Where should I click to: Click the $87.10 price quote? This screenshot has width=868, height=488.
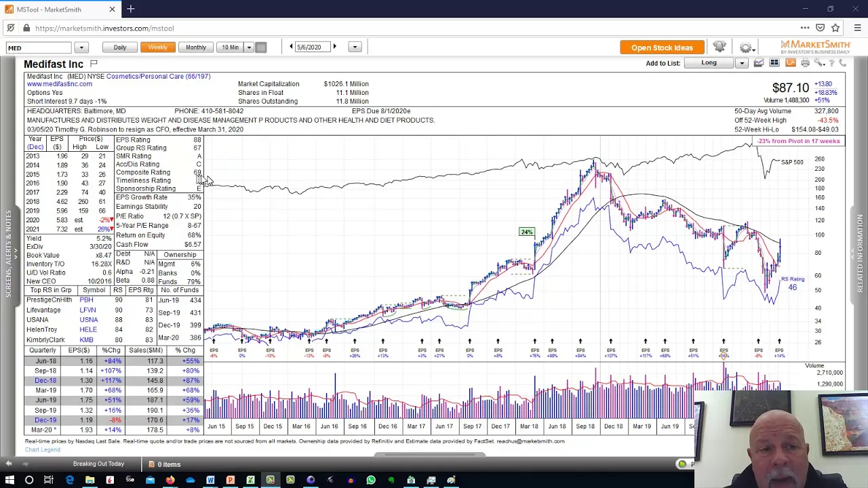[790, 88]
